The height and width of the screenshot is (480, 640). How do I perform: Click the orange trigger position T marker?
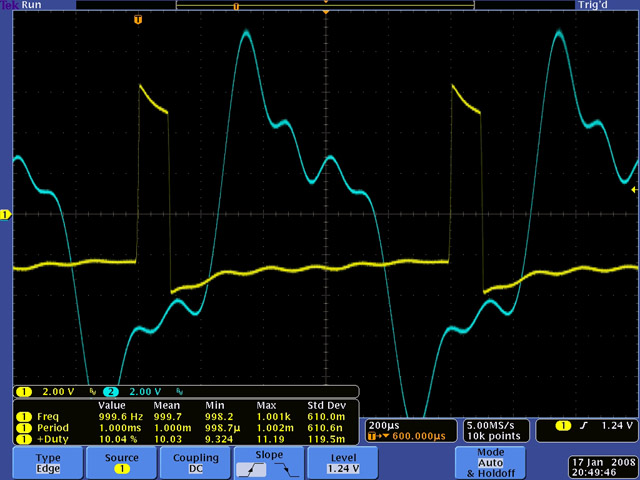tap(138, 19)
